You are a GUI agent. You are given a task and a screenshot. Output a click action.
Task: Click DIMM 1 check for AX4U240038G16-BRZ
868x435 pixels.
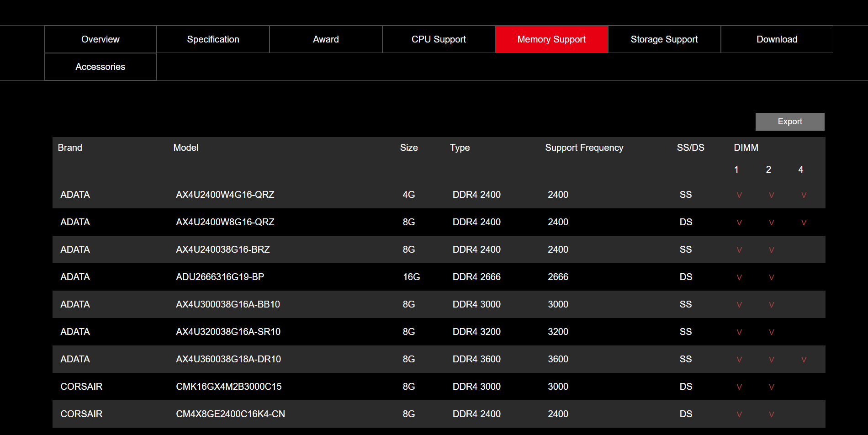point(739,250)
